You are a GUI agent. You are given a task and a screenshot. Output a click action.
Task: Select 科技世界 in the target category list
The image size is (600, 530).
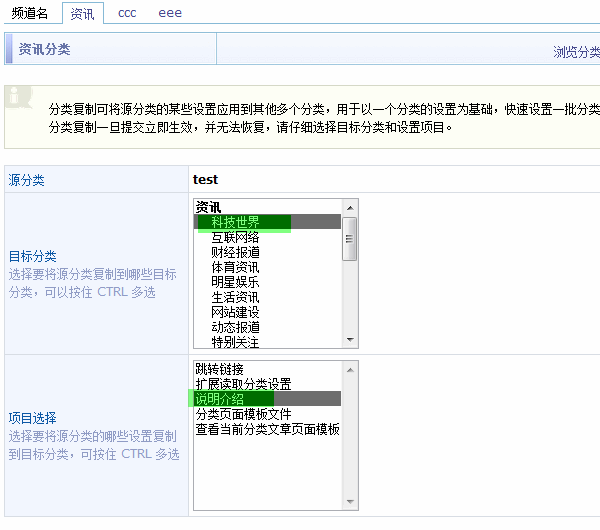[x=236, y=222]
